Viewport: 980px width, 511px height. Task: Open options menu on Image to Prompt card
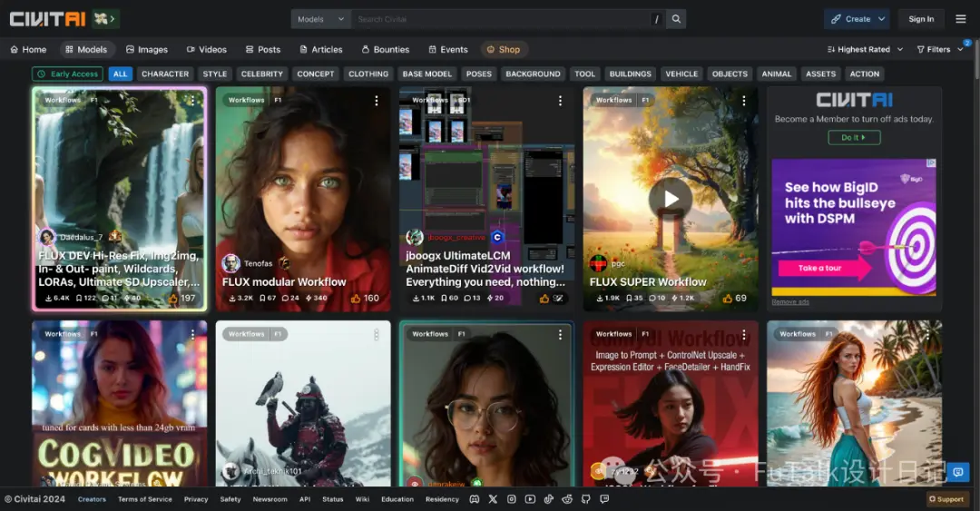(744, 335)
